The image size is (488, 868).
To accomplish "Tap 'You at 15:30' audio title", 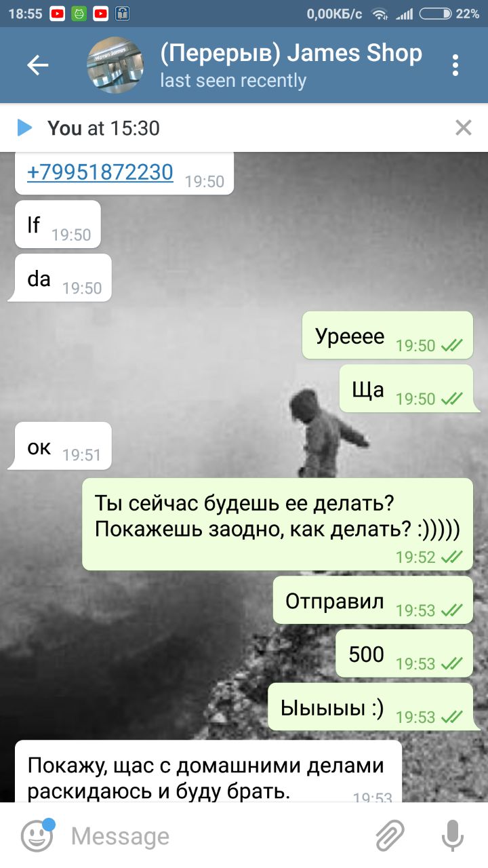I will click(x=104, y=127).
